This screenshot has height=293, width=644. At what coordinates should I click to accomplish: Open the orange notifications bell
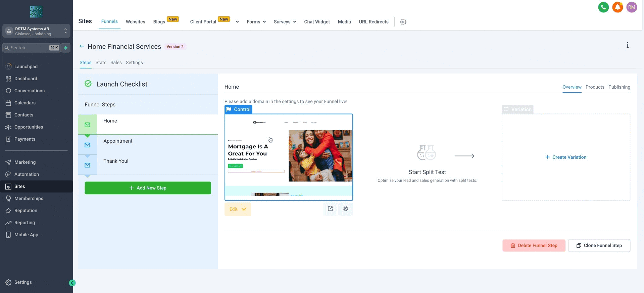click(617, 7)
